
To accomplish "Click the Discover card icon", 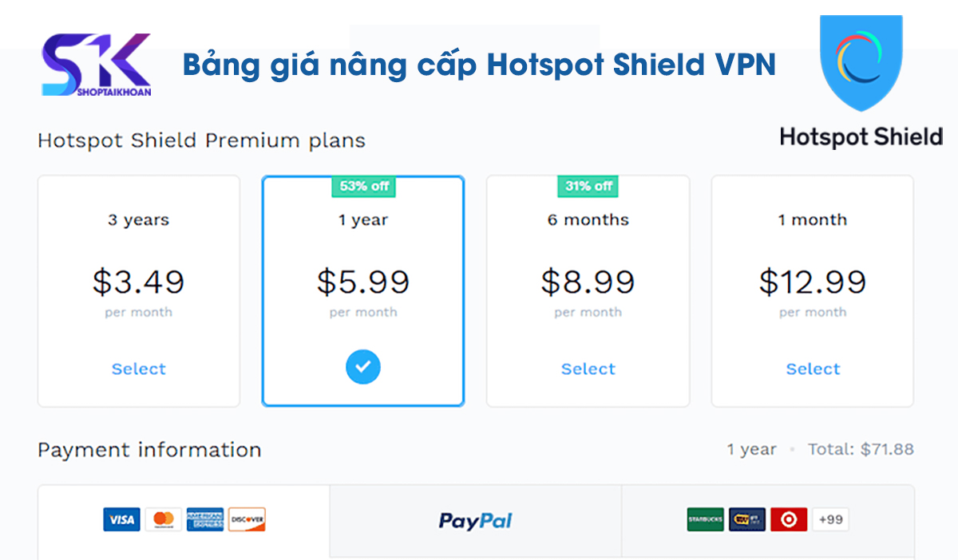I will 247,519.
